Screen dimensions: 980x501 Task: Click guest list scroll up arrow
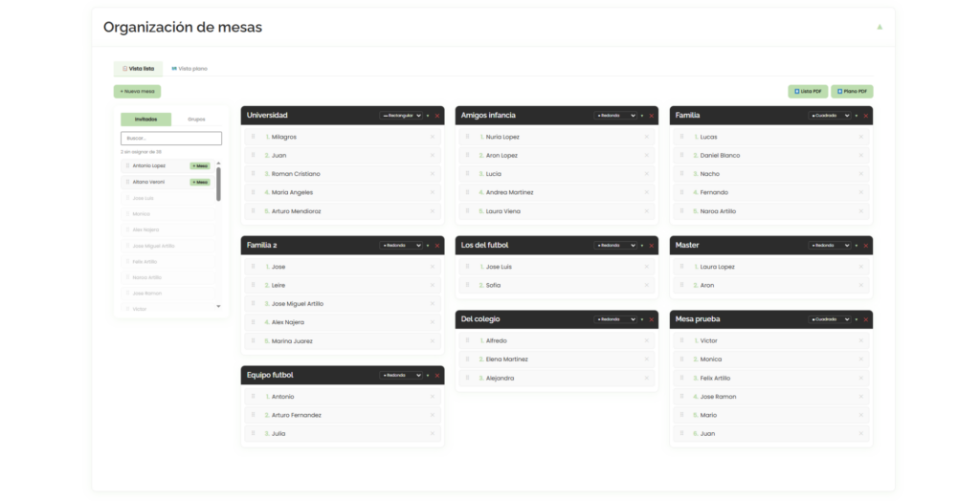click(218, 163)
